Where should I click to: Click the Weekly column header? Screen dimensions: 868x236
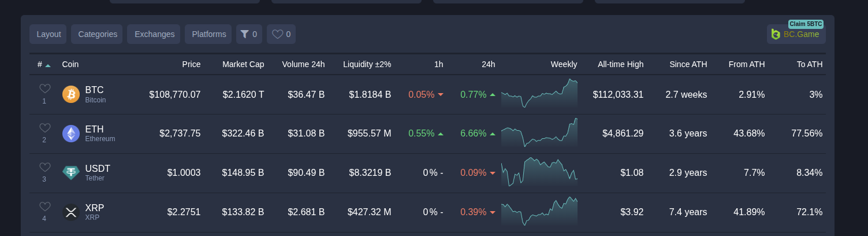pyautogui.click(x=564, y=64)
